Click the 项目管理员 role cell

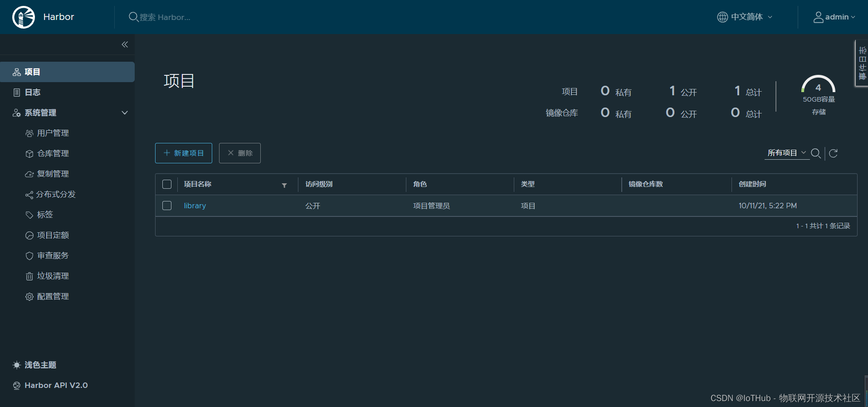[x=431, y=206]
